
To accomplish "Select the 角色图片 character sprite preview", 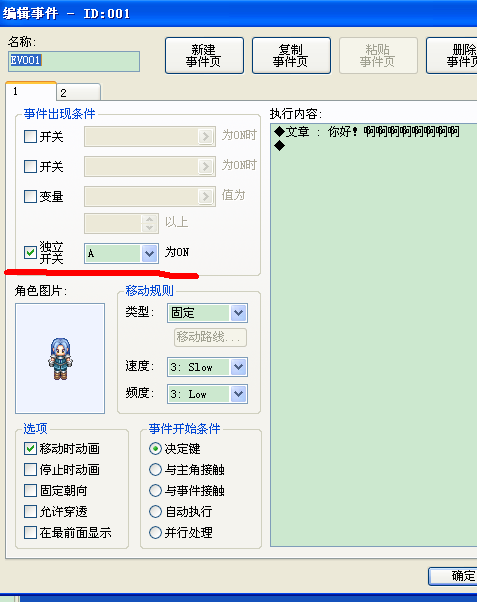I will 60,358.
